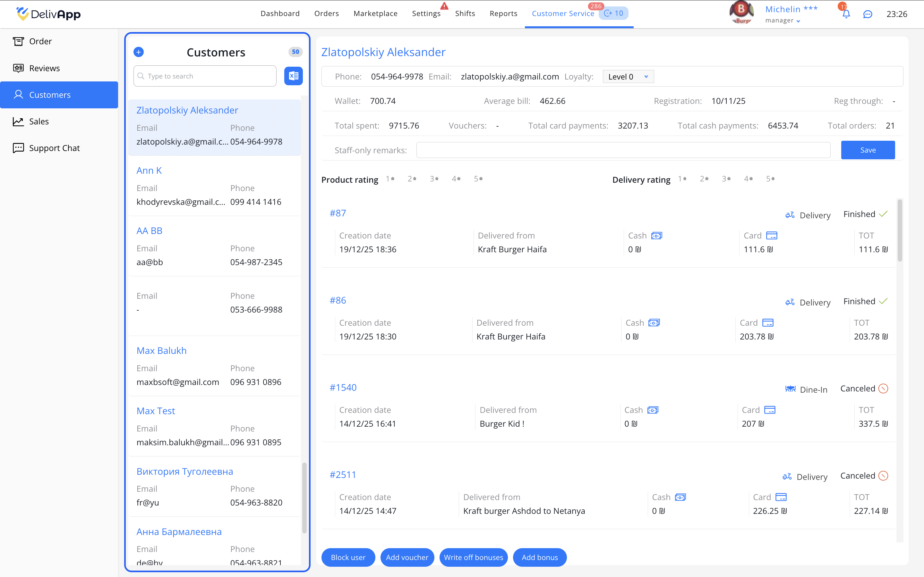
Task: Select the 1-star delivery rating filter
Action: (682, 179)
